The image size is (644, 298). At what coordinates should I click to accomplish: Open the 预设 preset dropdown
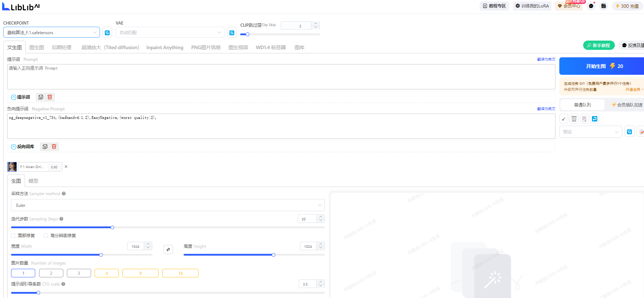pos(591,132)
